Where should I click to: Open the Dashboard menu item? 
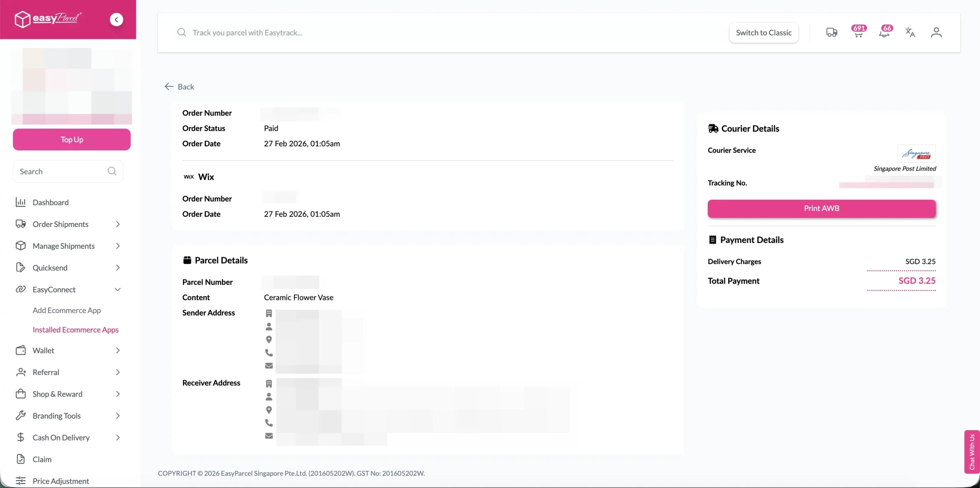(x=51, y=202)
